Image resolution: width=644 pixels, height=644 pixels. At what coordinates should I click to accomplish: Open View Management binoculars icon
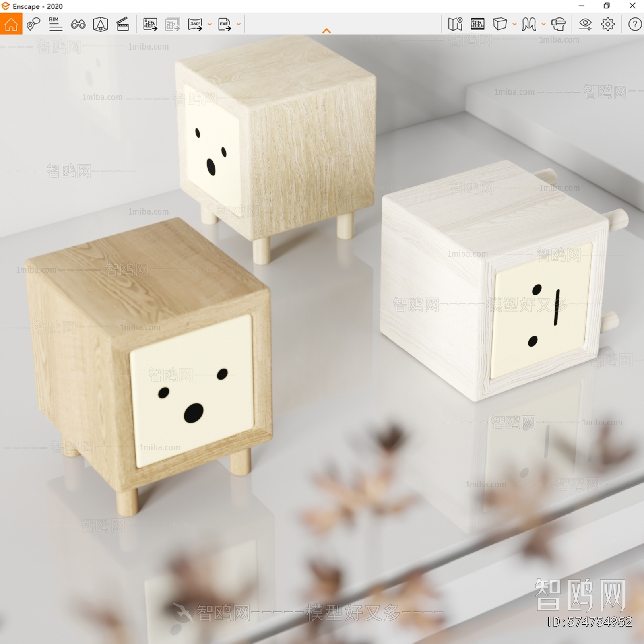coord(78,24)
